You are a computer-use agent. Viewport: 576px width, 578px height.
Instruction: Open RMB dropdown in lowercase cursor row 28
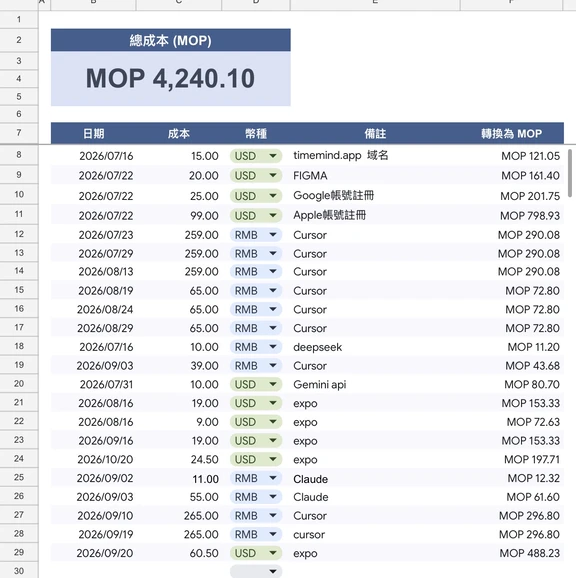(256, 534)
